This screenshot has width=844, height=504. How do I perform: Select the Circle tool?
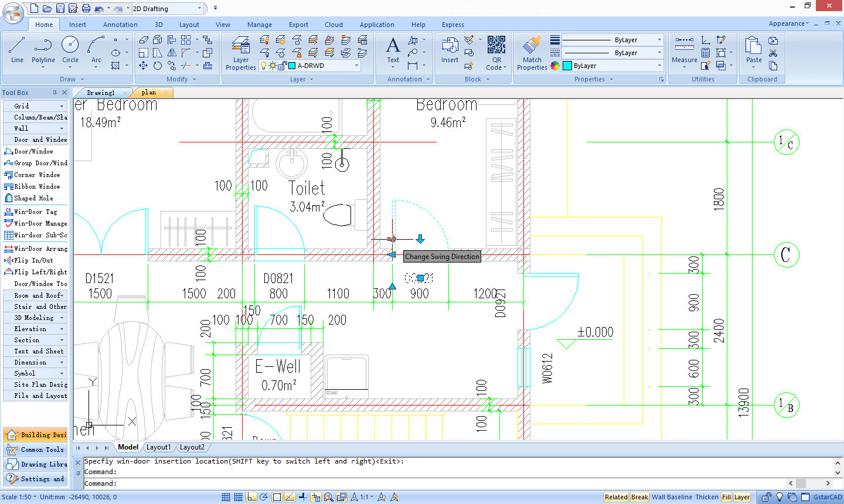[x=70, y=49]
